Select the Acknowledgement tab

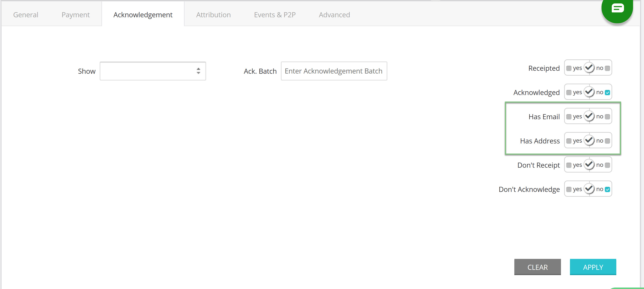(143, 15)
